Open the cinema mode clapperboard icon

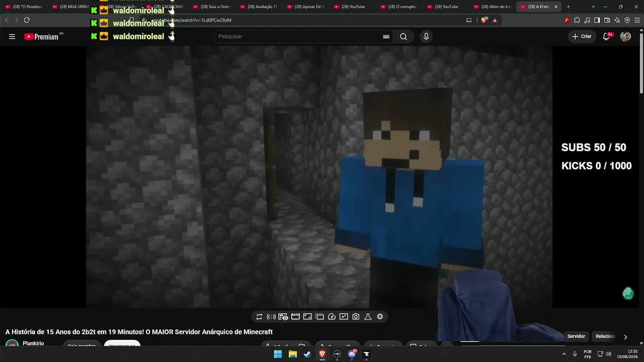coord(295,317)
